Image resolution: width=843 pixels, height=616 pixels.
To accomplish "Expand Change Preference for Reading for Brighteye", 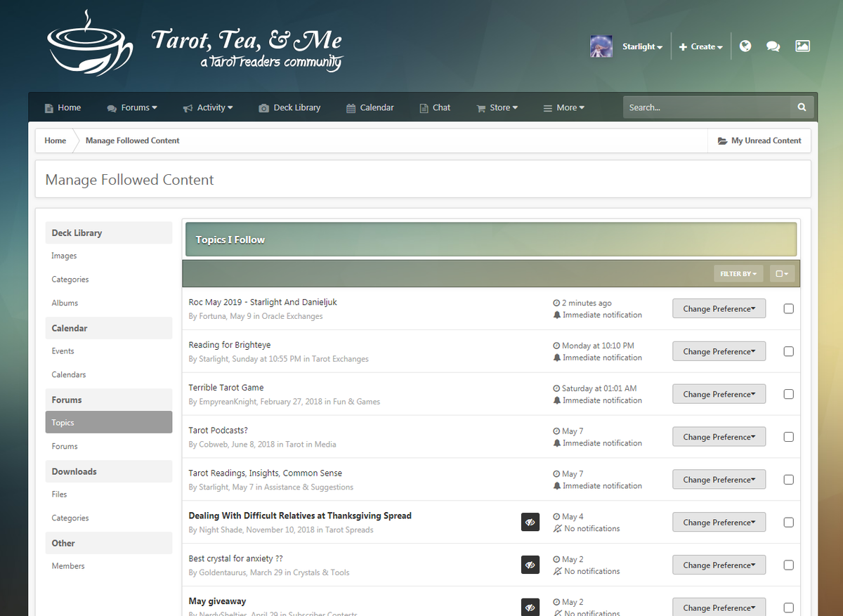I will coord(719,352).
